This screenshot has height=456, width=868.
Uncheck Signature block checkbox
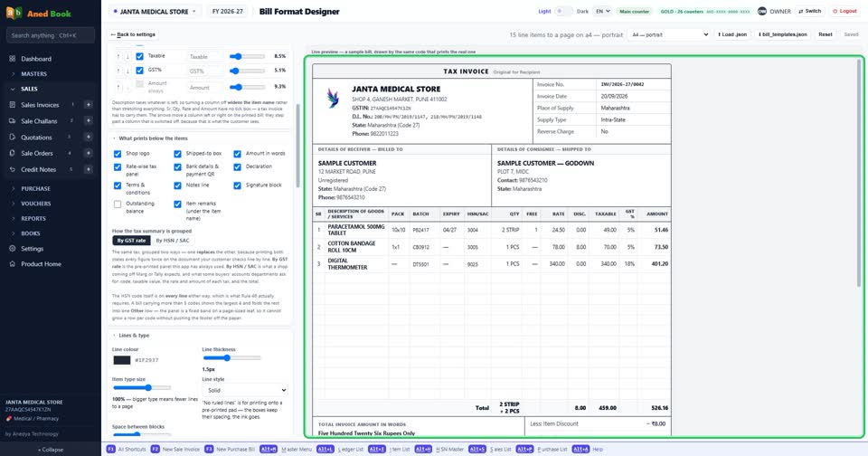(237, 185)
